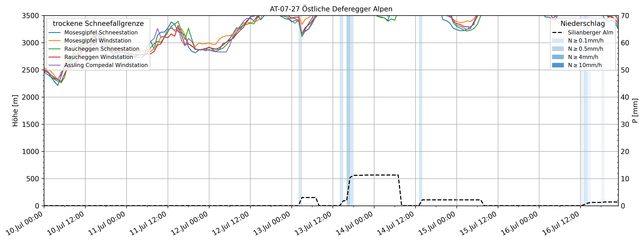Viewport: 644px width, 242px height.
Task: Click the N ≥ 0.5mm/h legend swatch
Action: (558, 49)
